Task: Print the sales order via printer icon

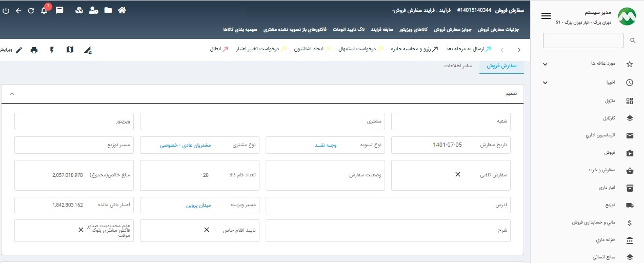Action: pos(34,50)
